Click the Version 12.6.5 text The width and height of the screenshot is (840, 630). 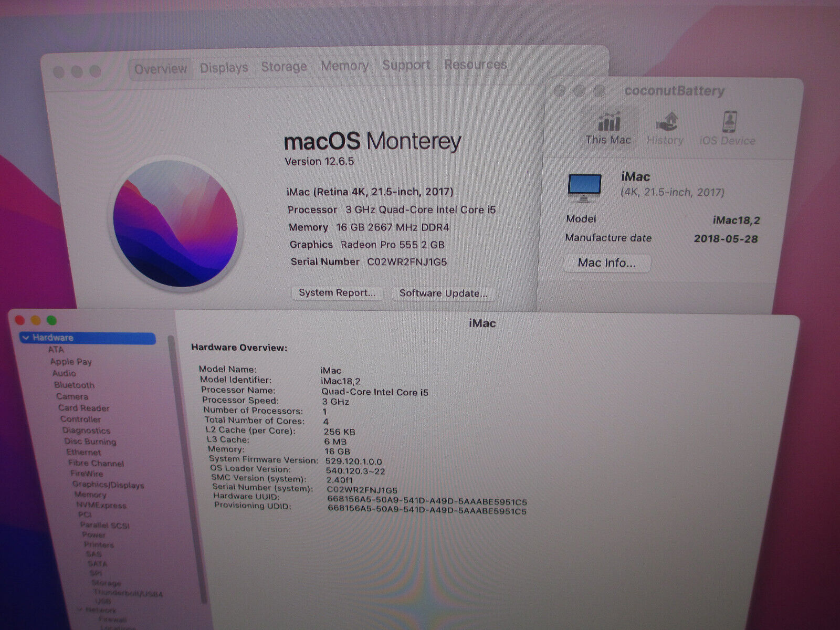coord(319,162)
